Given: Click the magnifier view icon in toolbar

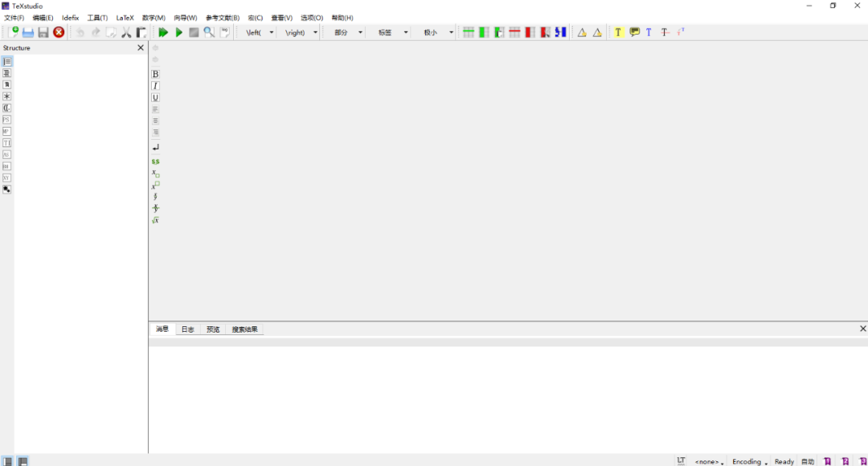Looking at the screenshot, I should [209, 32].
